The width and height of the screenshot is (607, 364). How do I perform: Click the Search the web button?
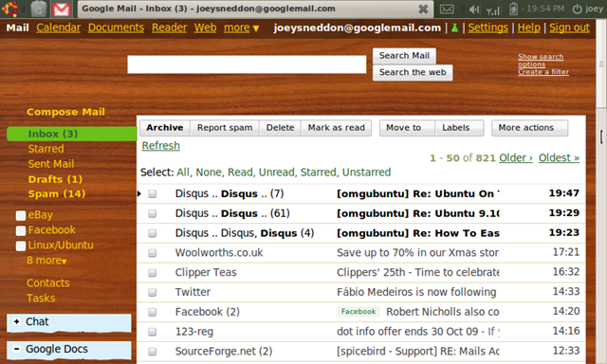pyautogui.click(x=413, y=72)
